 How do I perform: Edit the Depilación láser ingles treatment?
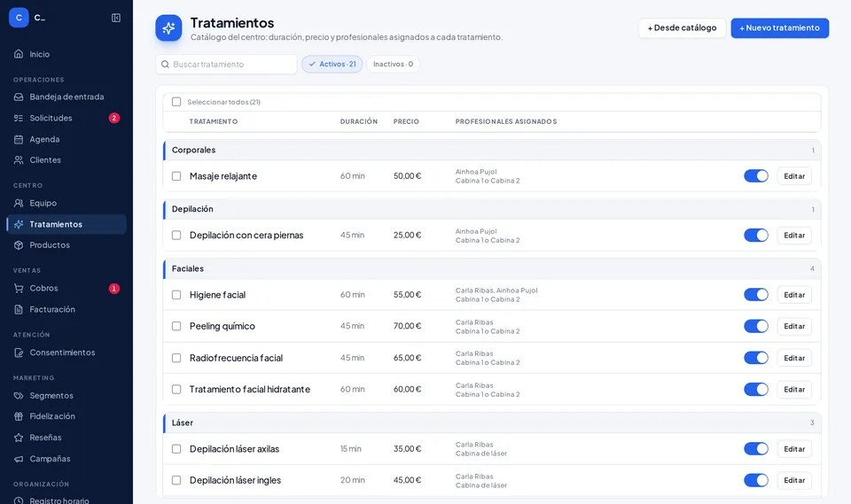(794, 480)
